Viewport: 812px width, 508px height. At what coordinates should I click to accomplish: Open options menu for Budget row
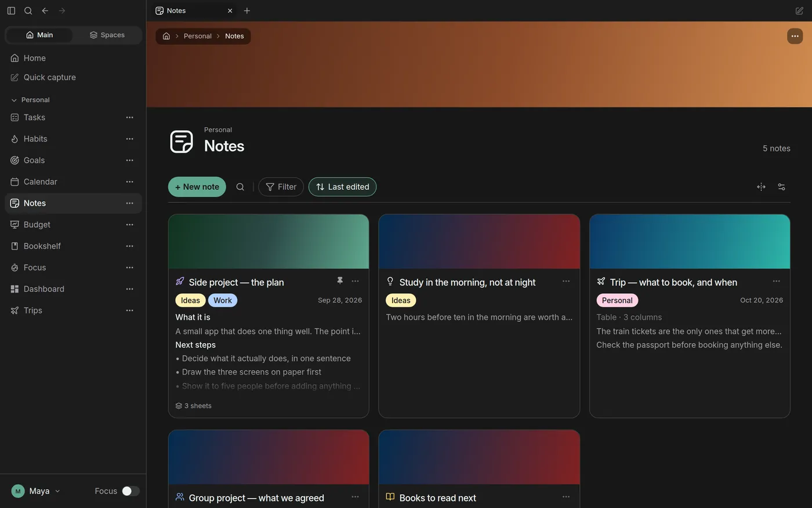coord(130,225)
